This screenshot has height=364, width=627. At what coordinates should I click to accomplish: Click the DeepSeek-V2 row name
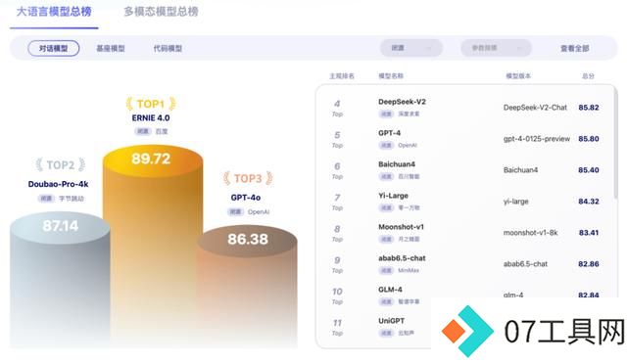pos(402,102)
